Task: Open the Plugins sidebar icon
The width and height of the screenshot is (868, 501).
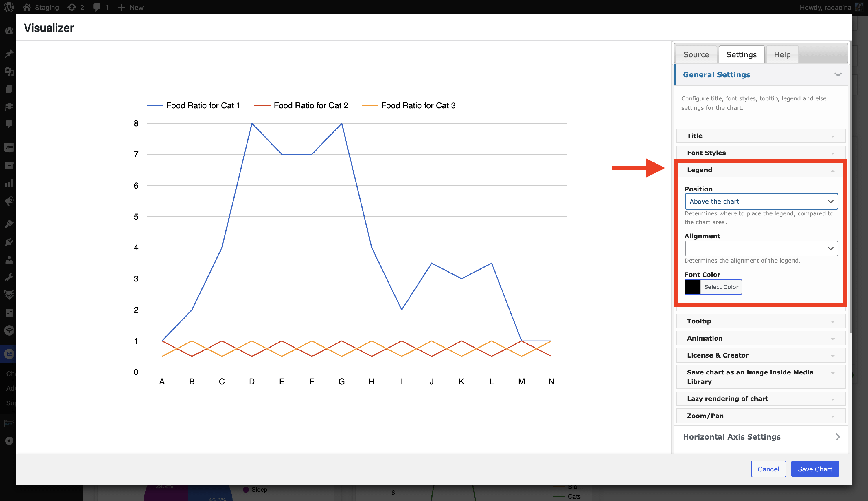Action: click(9, 242)
